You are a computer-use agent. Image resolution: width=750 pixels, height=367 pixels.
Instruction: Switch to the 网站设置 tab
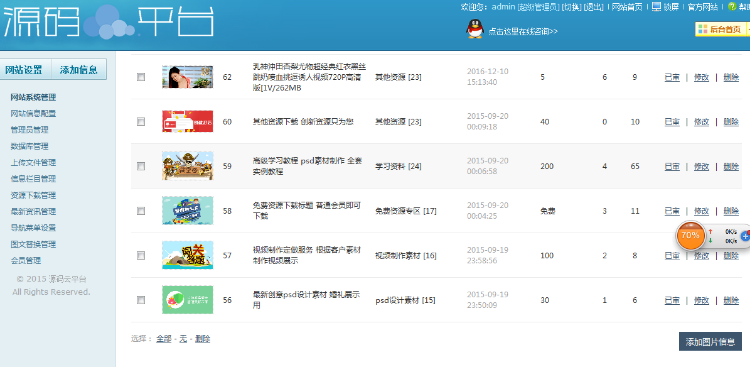[x=24, y=69]
